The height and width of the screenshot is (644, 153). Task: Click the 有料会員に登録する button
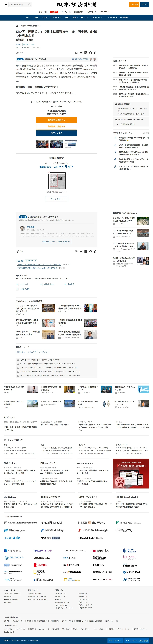click(56, 120)
